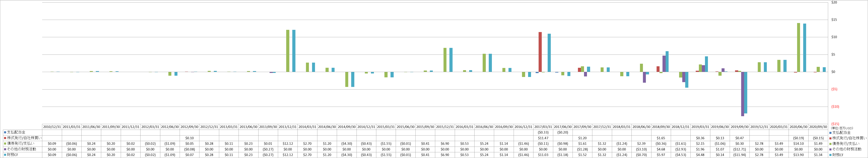Click the $1.34 財務CF cell
The image size is (868, 158).
[818, 155]
